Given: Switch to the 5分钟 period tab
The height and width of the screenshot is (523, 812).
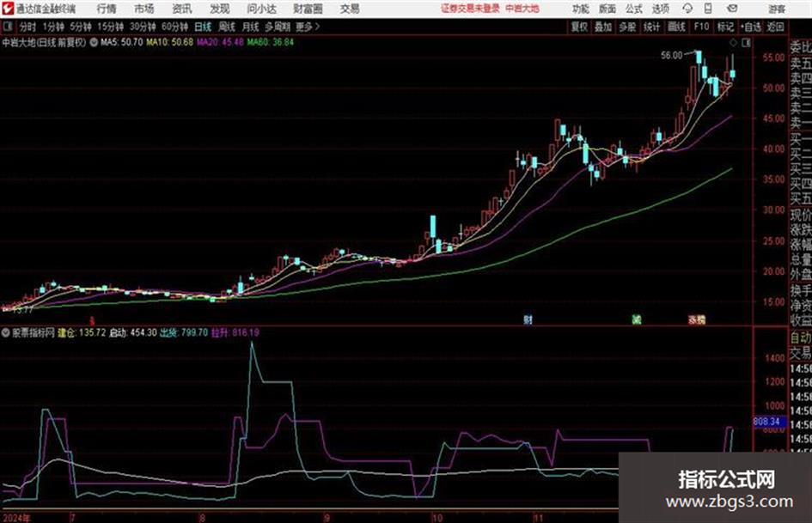Looking at the screenshot, I should (x=81, y=27).
